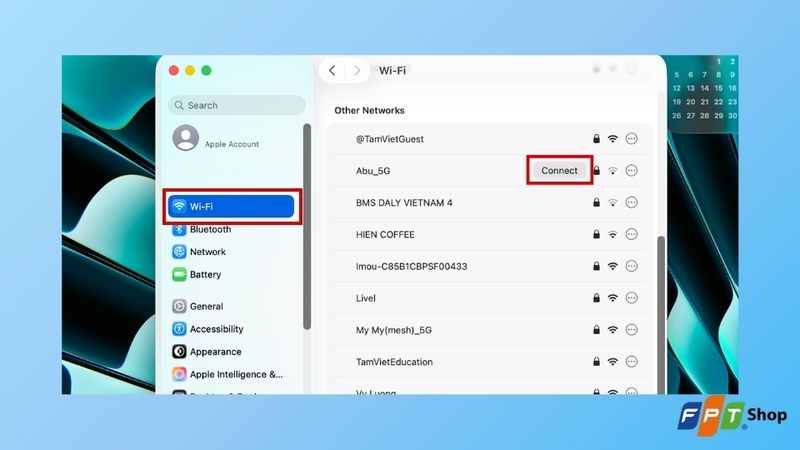The image size is (800, 450).
Task: Click the Battery icon in sidebar
Action: click(179, 274)
